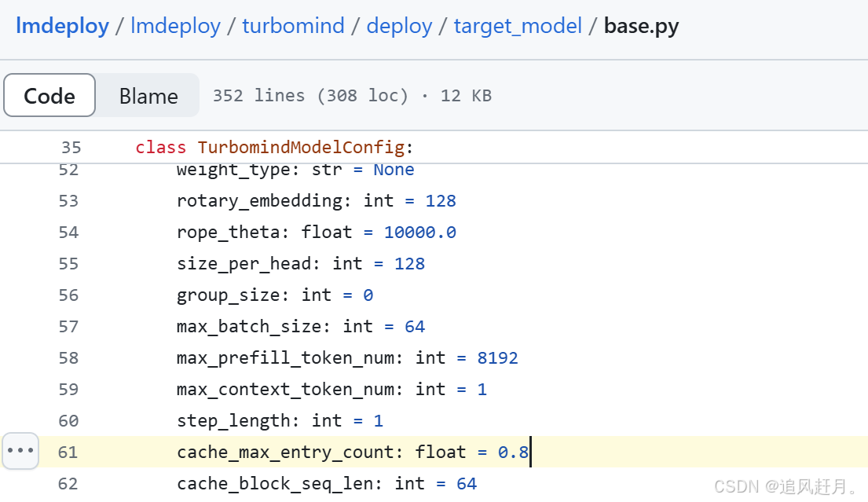Go to the turbomind folder breadcrumb

click(294, 26)
